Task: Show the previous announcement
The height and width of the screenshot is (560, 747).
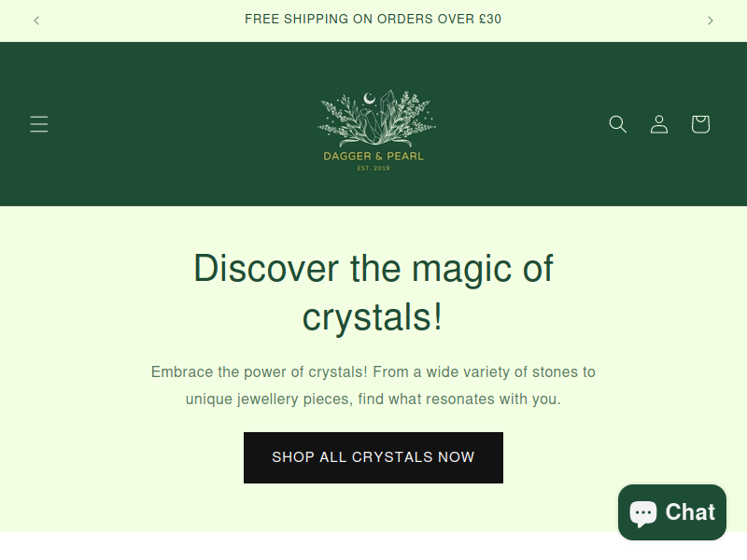Action: [36, 21]
